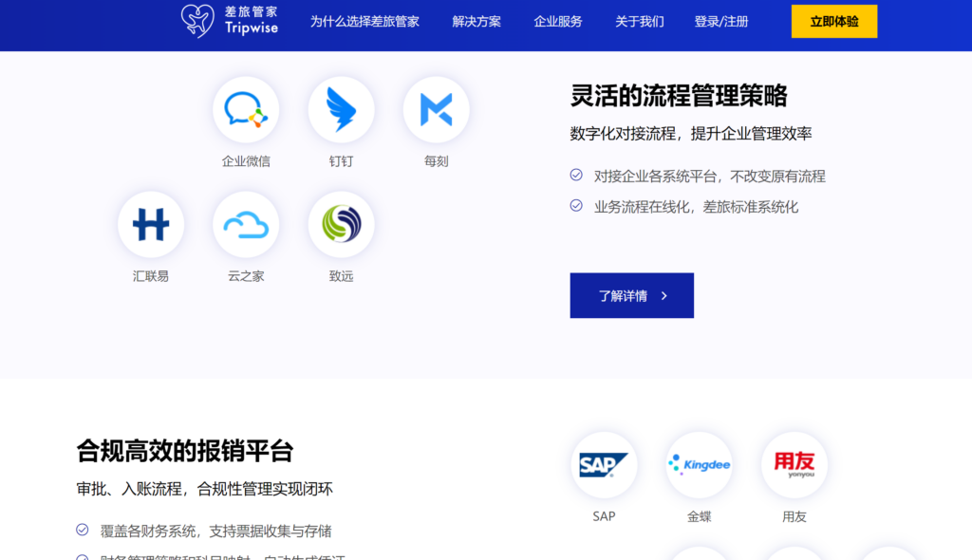Screen dimensions: 972x560
Task: Click text 对接企业各系统平台，不改变原有流程
Action: [x=710, y=177]
